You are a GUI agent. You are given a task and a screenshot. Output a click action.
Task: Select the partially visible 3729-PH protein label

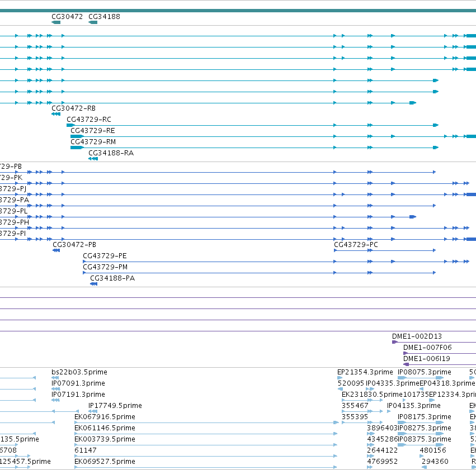pyautogui.click(x=15, y=222)
